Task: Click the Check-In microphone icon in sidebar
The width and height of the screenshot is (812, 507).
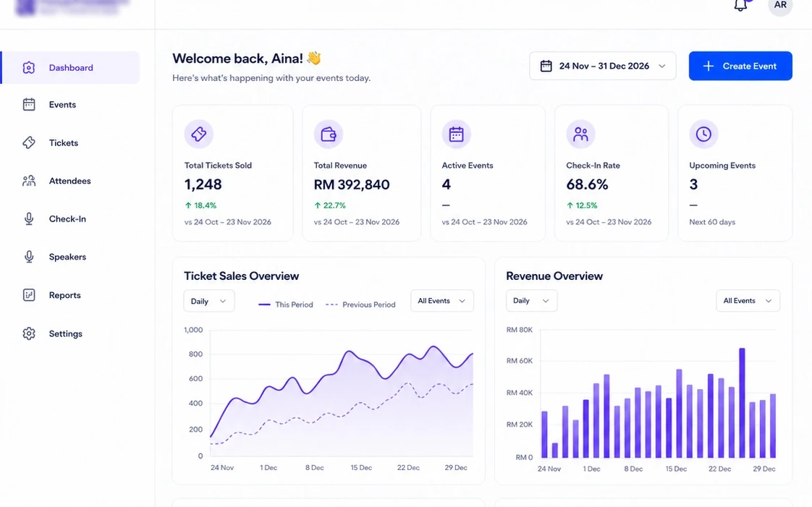Action: pyautogui.click(x=29, y=219)
